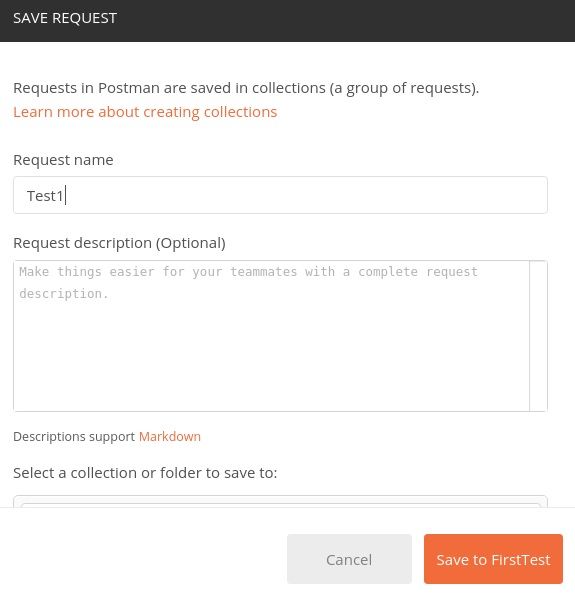Viewport: 575px width, 598px height.
Task: Click the 'Descriptions support' text
Action: click(74, 436)
